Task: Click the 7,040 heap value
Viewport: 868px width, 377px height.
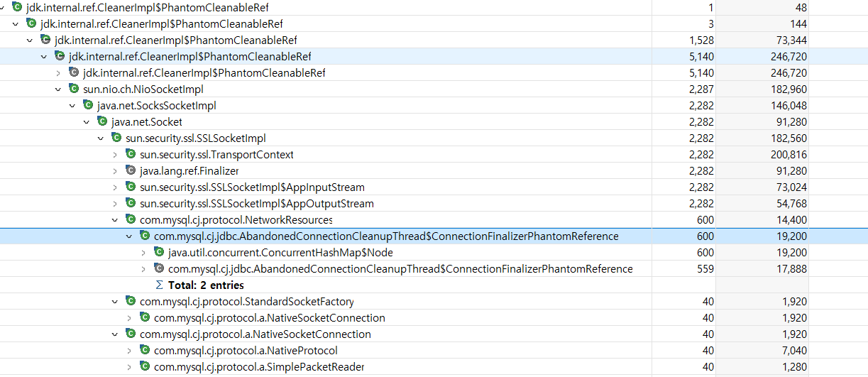Action: [x=794, y=350]
